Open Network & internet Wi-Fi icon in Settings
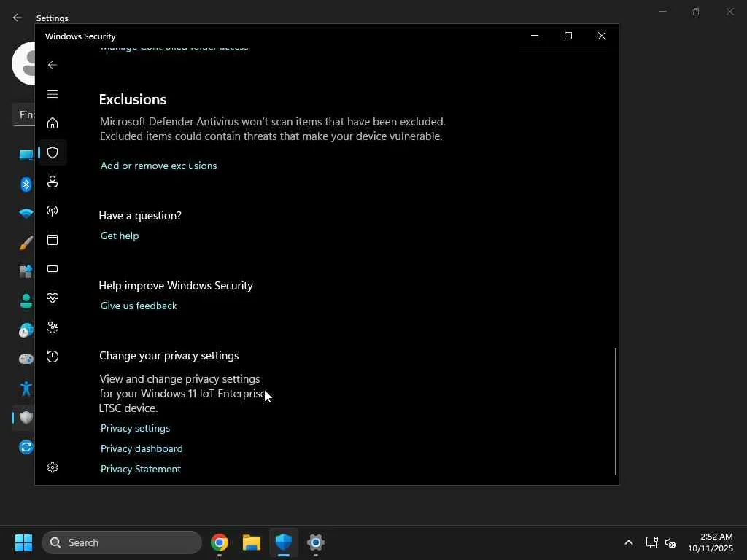 [26, 214]
